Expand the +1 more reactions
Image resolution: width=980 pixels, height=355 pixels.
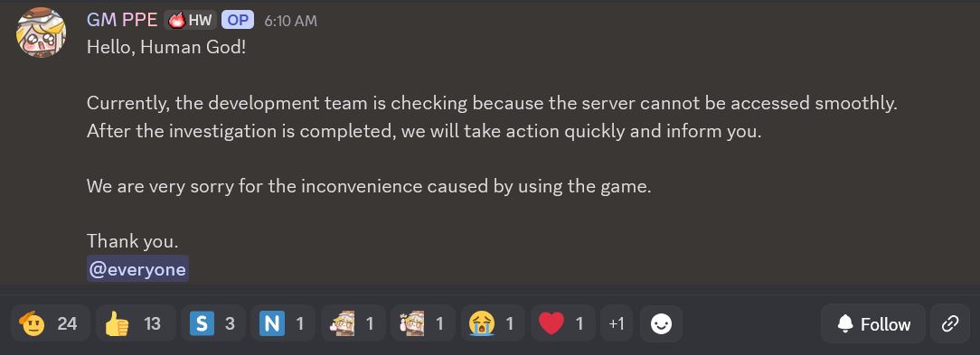[617, 323]
